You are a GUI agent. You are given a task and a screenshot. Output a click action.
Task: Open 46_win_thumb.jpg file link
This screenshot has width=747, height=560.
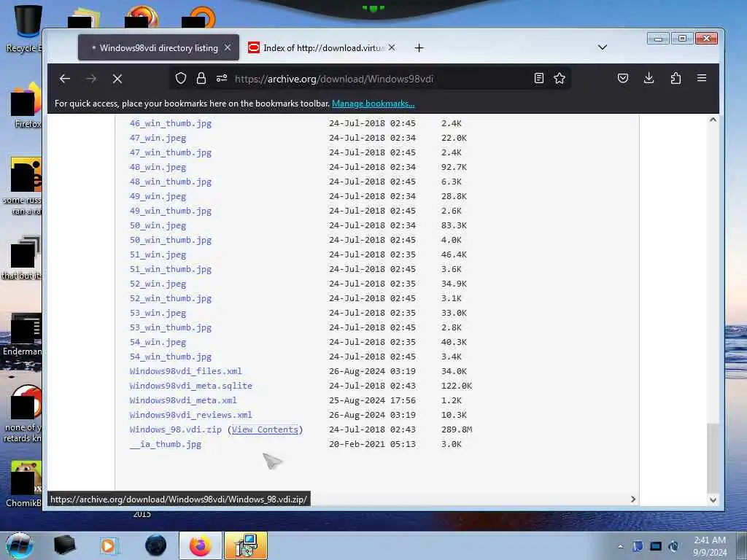pyautogui.click(x=171, y=123)
